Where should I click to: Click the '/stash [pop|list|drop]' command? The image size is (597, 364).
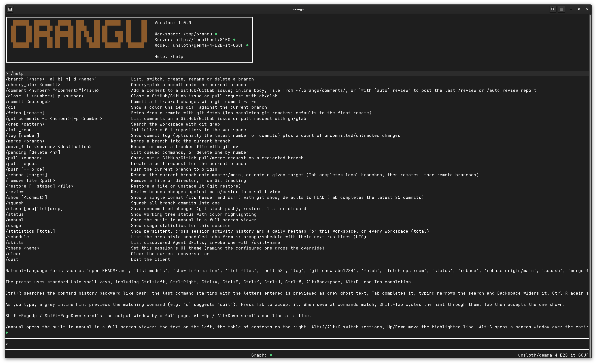34,209
